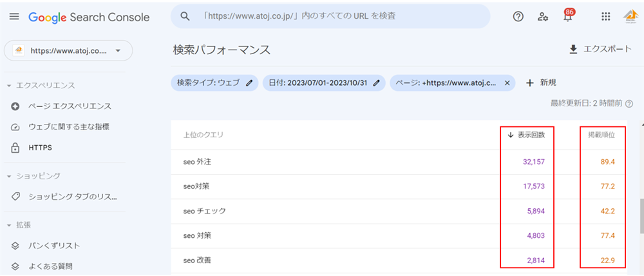Click the search magnifier icon

click(185, 17)
